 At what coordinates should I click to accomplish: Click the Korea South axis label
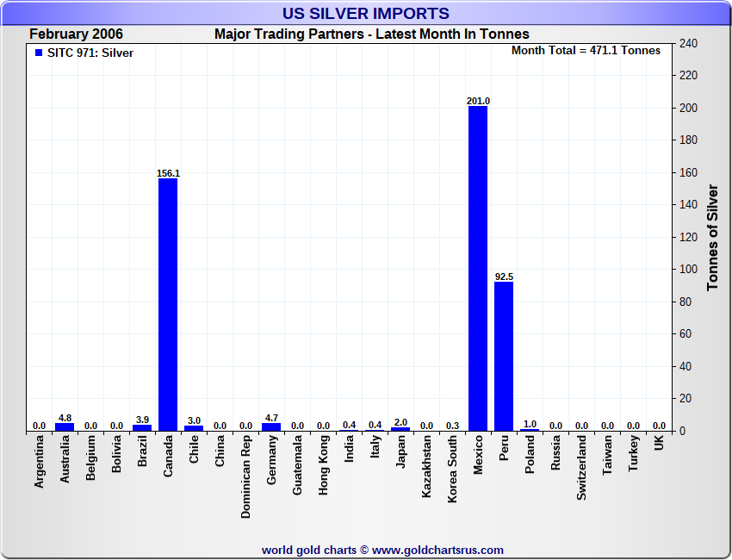coord(452,469)
